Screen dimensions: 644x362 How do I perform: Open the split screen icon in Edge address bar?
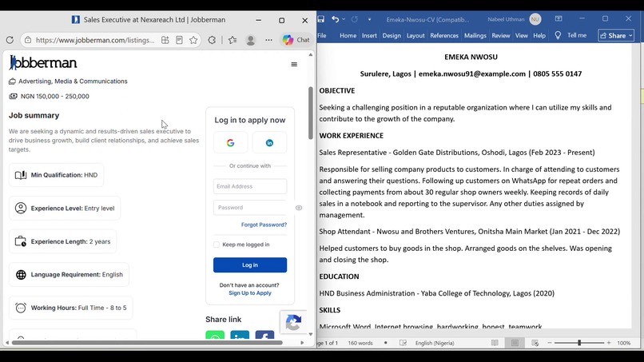click(x=165, y=40)
